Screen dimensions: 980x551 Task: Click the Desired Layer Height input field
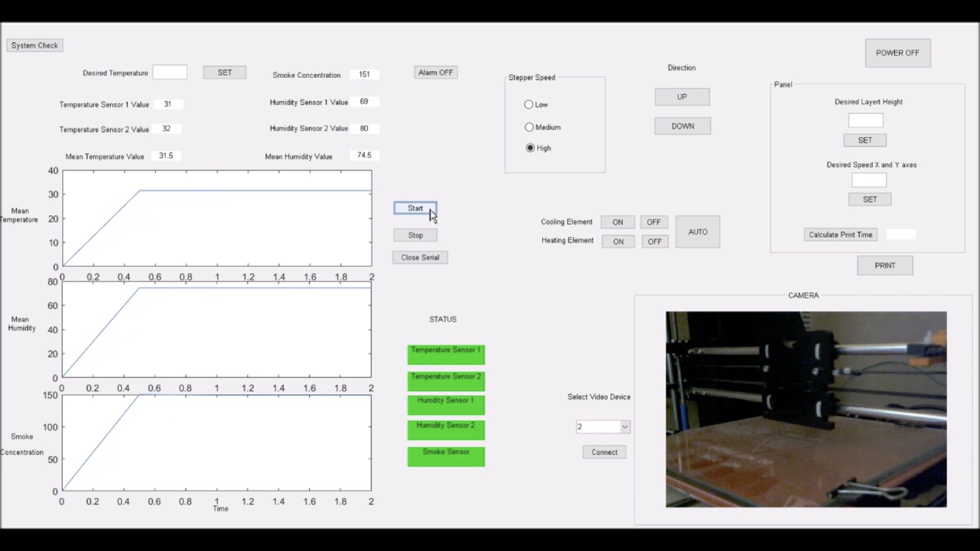click(x=865, y=120)
